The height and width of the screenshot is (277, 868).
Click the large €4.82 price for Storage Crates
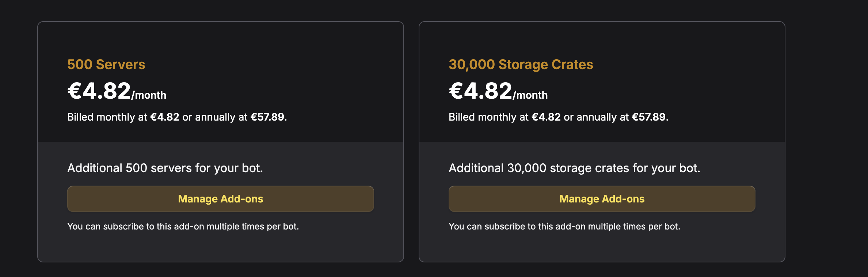[x=481, y=91]
